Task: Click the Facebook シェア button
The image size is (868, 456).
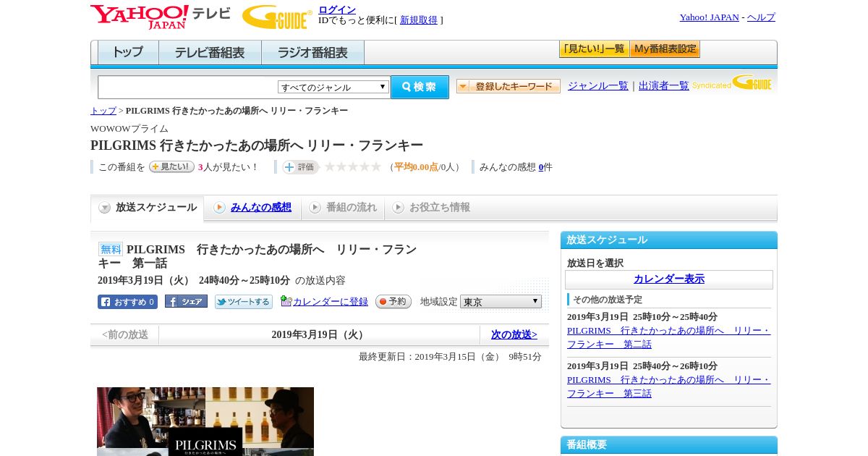Action: [x=186, y=302]
